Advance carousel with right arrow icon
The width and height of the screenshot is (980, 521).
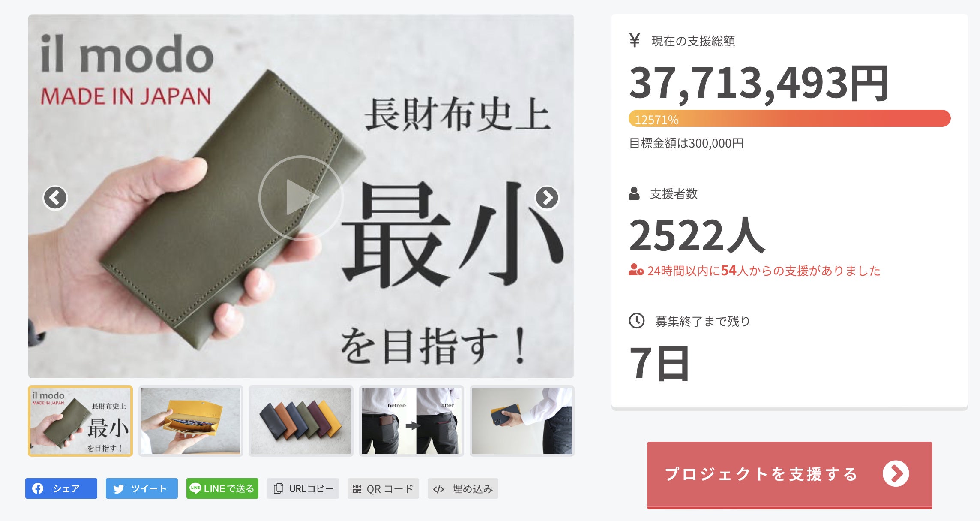coord(547,198)
